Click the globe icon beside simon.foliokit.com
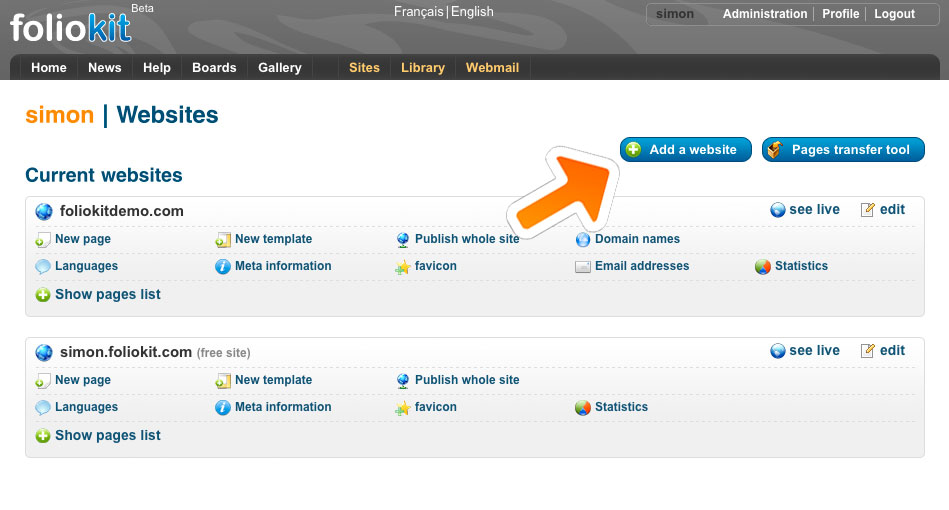Image resolution: width=949 pixels, height=510 pixels. 44,352
